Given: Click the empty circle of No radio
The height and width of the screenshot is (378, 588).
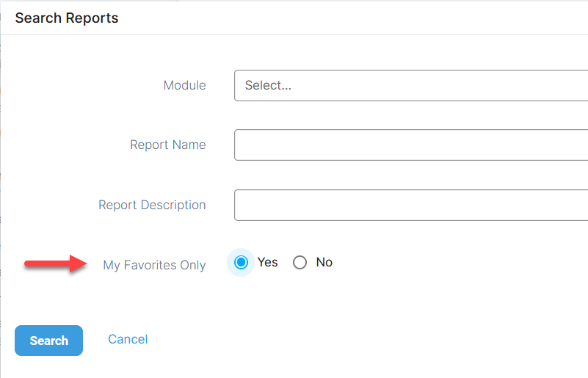Looking at the screenshot, I should pos(300,263).
